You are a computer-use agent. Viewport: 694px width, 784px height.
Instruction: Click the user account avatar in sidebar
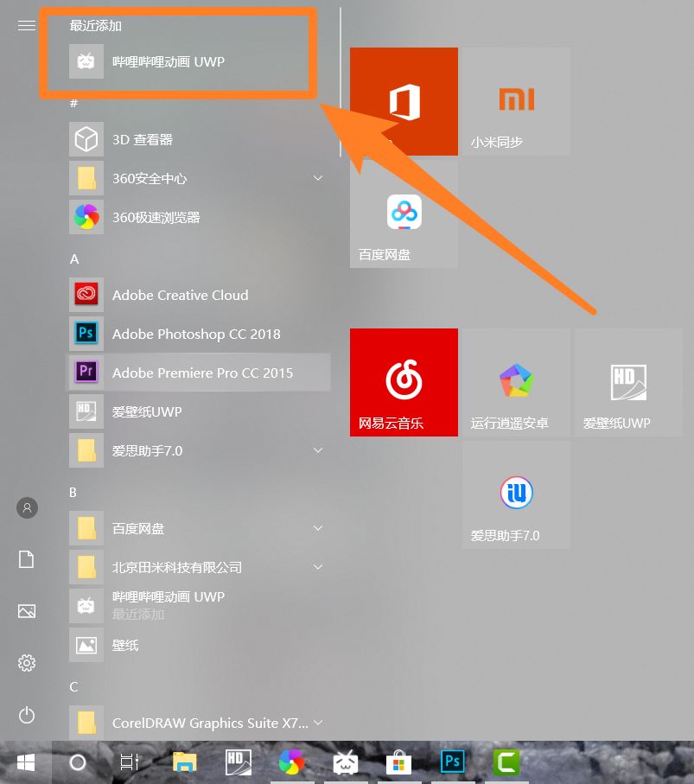point(26,507)
